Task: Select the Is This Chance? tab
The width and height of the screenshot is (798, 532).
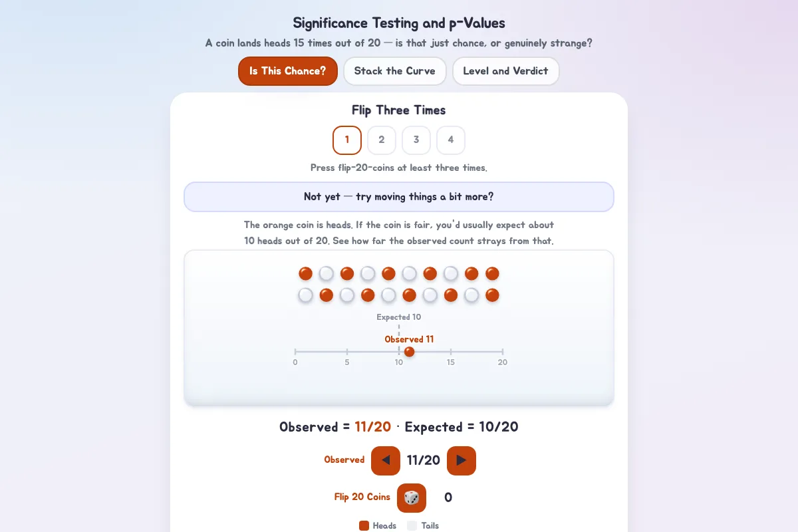Action: (x=288, y=71)
